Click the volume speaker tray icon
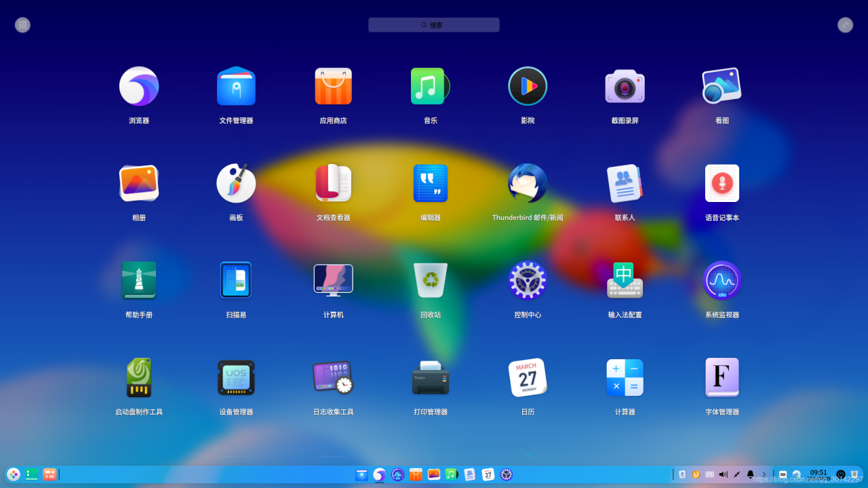Screen dimensions: 868x488 pos(723,474)
